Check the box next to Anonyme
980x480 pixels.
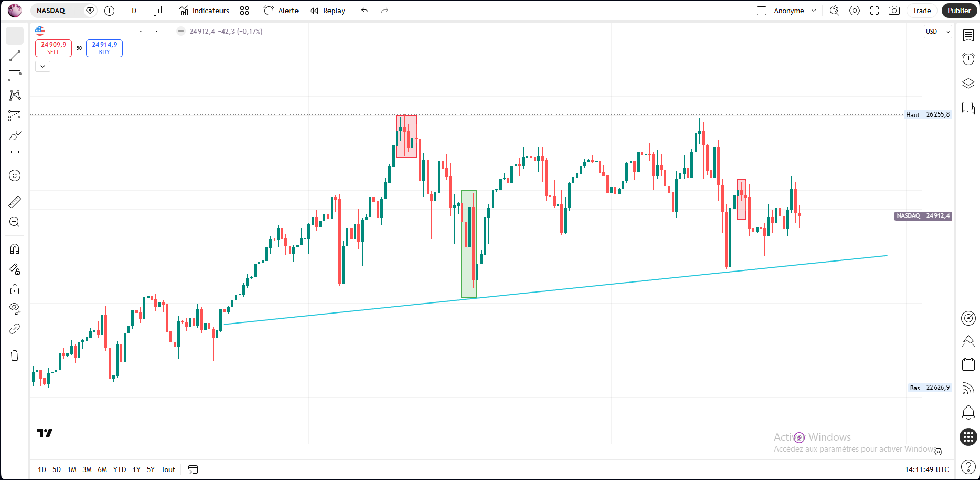coord(762,11)
